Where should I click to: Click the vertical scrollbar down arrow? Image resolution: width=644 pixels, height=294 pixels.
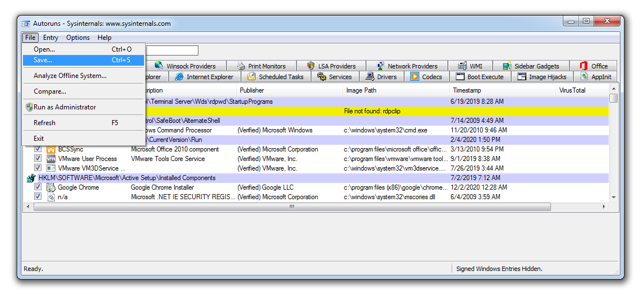(x=614, y=197)
